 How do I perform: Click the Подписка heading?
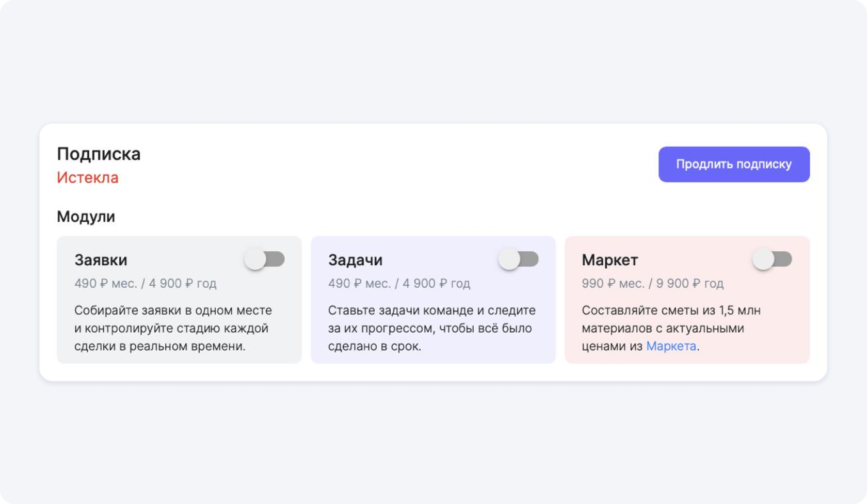(x=99, y=154)
